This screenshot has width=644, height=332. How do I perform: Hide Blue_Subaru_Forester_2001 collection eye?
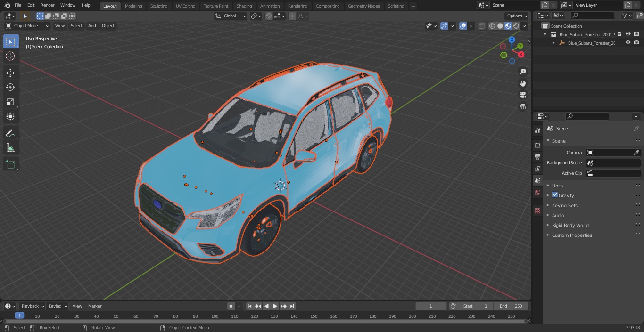tap(628, 34)
